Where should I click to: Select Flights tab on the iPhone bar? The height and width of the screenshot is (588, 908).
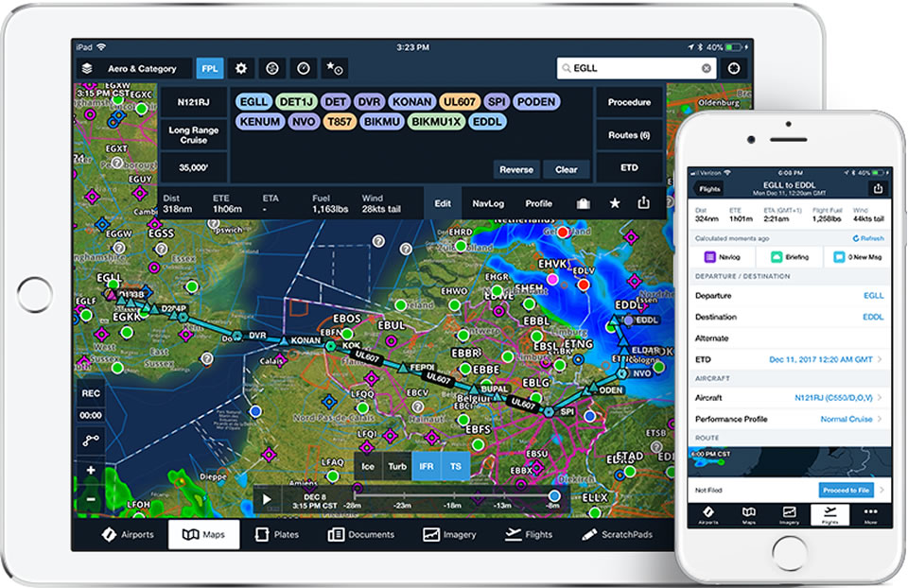(x=829, y=515)
